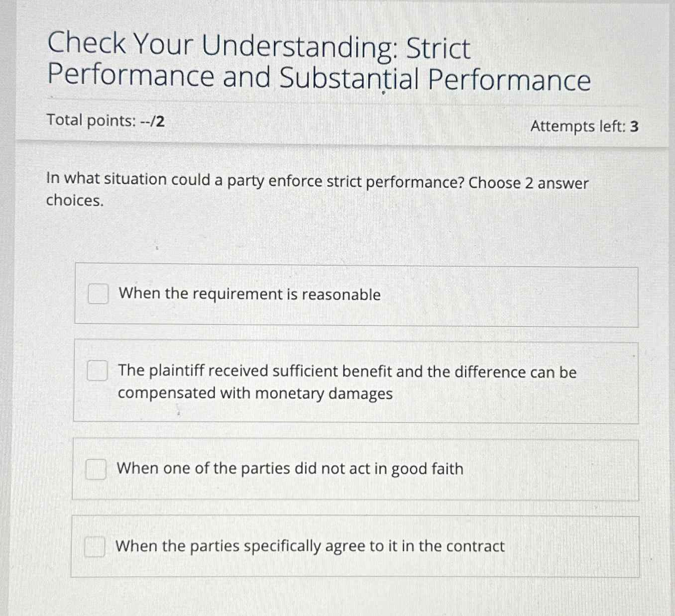Check the "did not act in good faith" checkbox

coord(97,469)
